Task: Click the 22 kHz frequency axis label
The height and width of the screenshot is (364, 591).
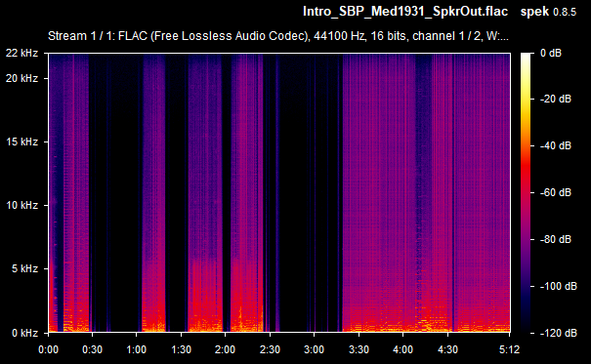Action: tap(21, 53)
